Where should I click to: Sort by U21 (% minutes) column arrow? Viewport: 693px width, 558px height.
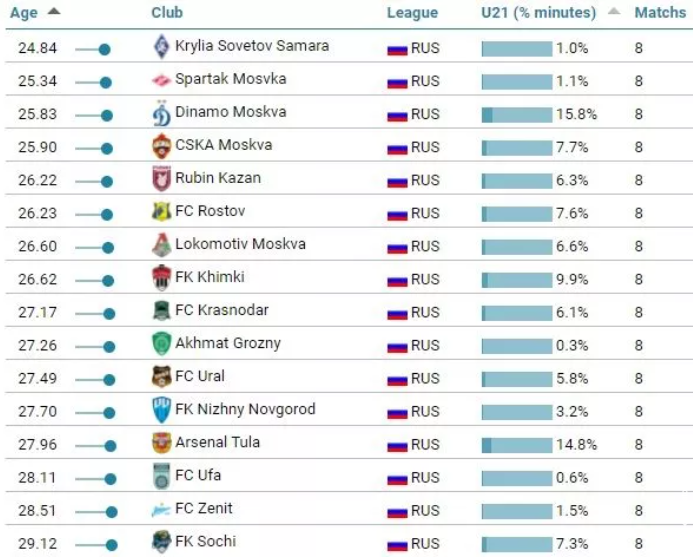point(614,13)
